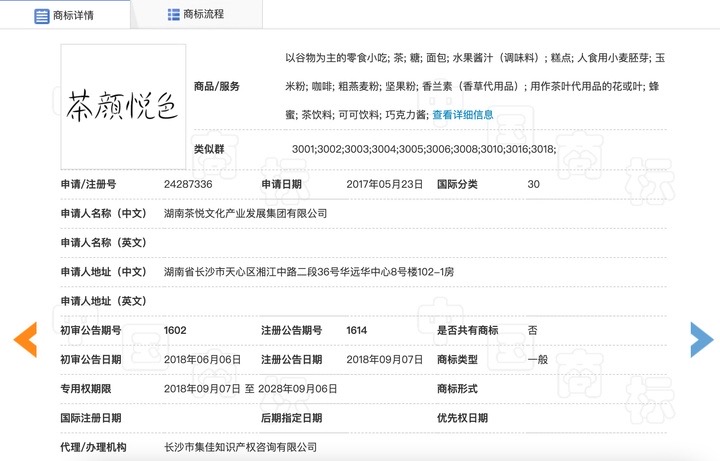Click the list icon beside 商标流程
Image resolution: width=720 pixels, height=461 pixels.
point(173,15)
